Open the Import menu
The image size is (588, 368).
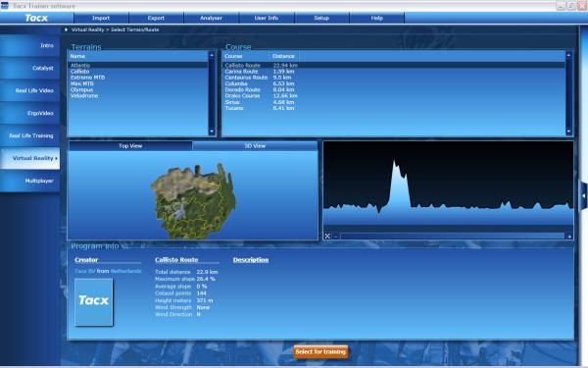click(101, 18)
